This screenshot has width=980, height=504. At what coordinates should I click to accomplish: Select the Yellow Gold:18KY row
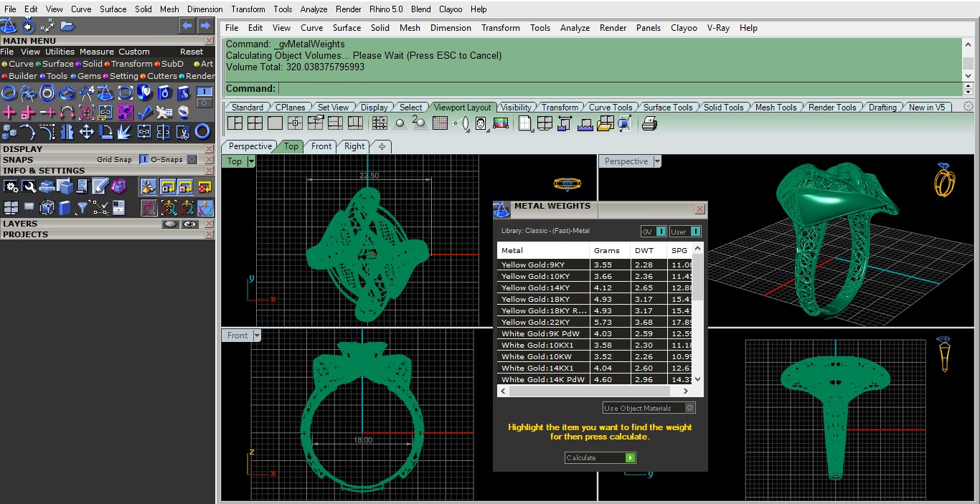595,299
